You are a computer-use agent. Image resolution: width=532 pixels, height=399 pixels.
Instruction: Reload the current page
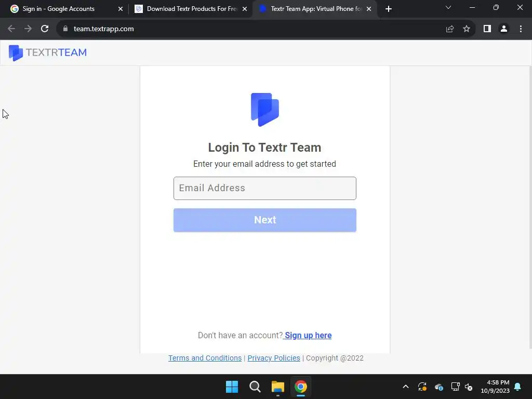[45, 29]
